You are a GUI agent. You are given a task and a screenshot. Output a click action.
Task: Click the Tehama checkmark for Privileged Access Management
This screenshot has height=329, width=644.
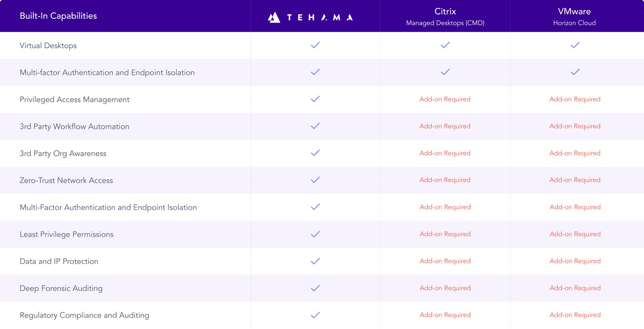[316, 99]
